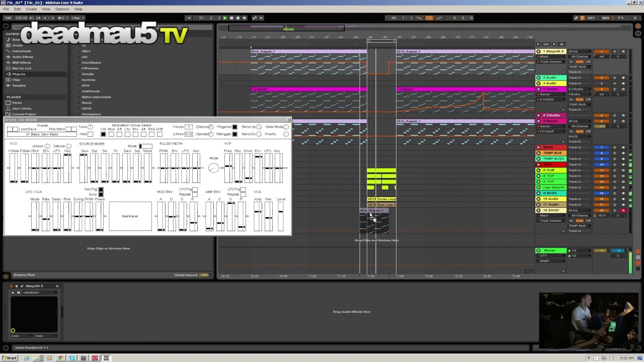This screenshot has height=362, width=644.
Task: Select Native Instruments folder in plug-in list
Action: (96, 97)
